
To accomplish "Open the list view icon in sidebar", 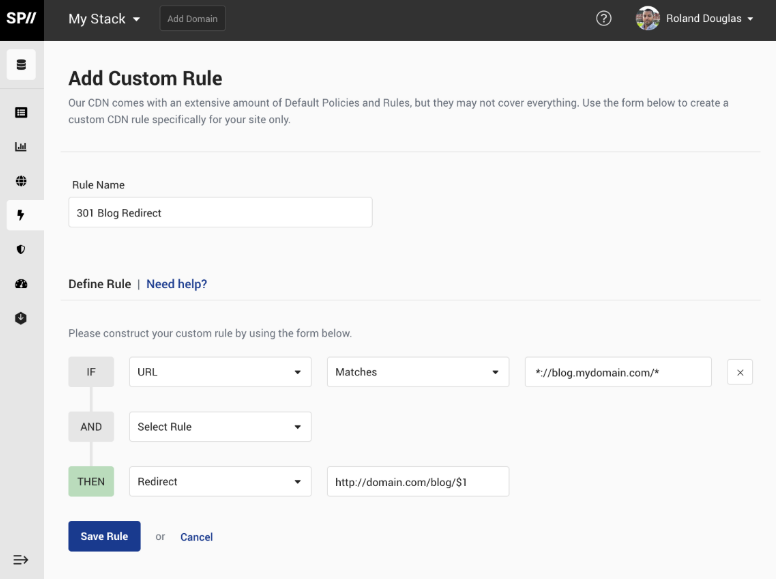I will coord(21,113).
